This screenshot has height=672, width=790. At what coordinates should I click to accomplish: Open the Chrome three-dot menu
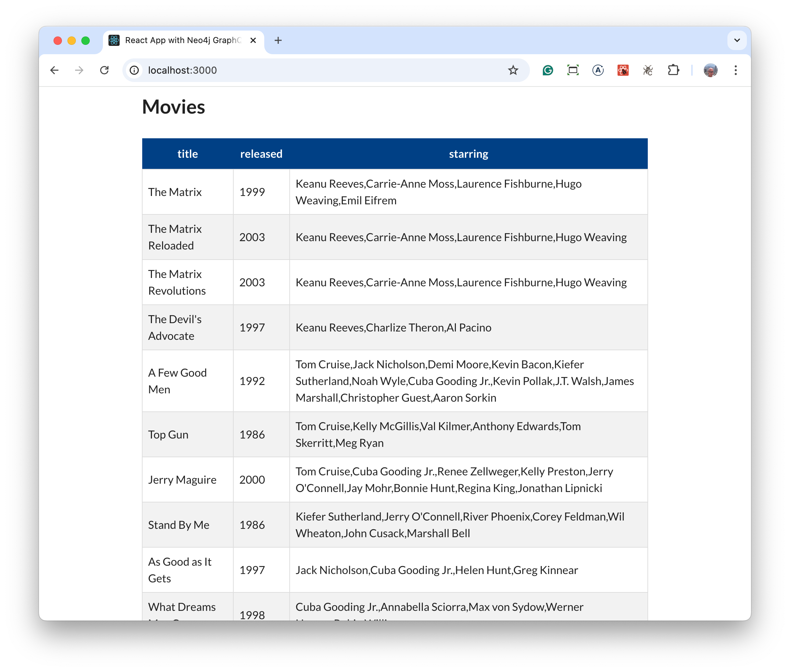(735, 70)
